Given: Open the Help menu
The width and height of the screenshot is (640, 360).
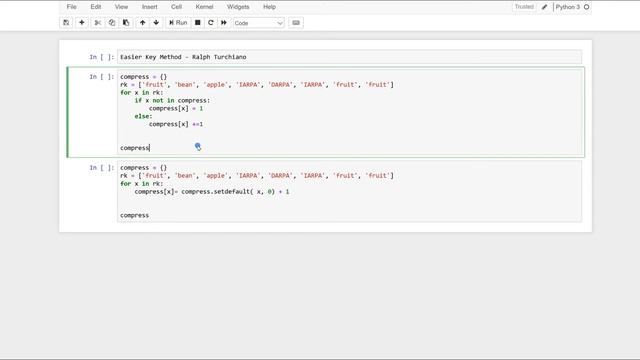Looking at the screenshot, I should pyautogui.click(x=269, y=7).
